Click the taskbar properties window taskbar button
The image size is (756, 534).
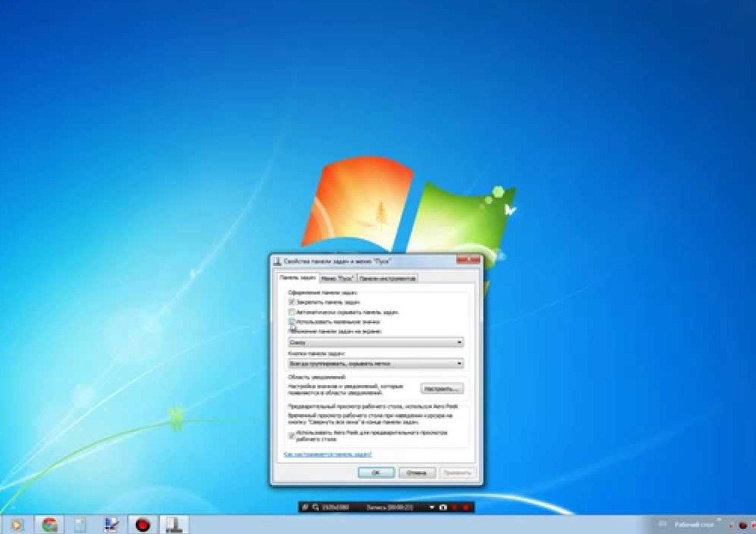[x=174, y=524]
